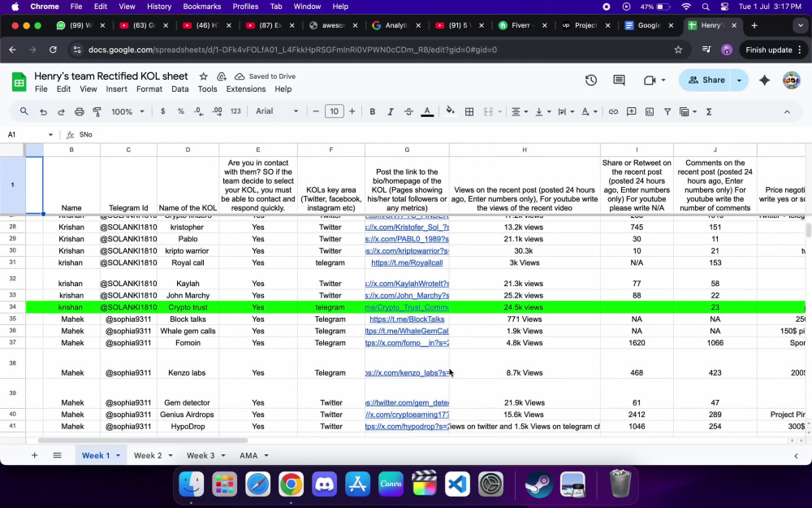Show all comments panel
This screenshot has width=812, height=508.
pyautogui.click(x=619, y=80)
